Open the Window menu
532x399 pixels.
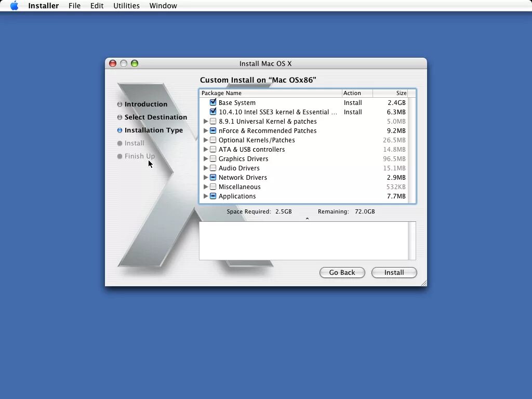(163, 6)
